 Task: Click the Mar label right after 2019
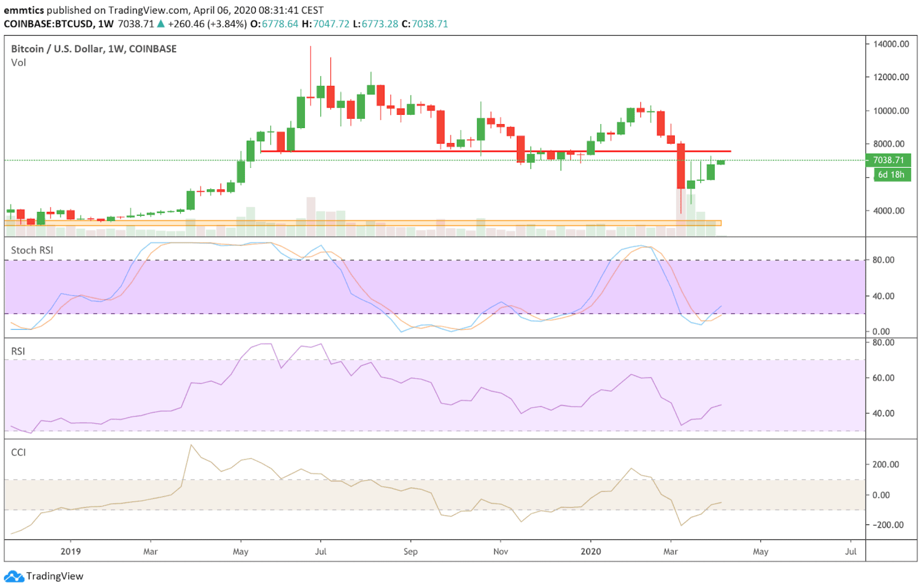point(150,551)
